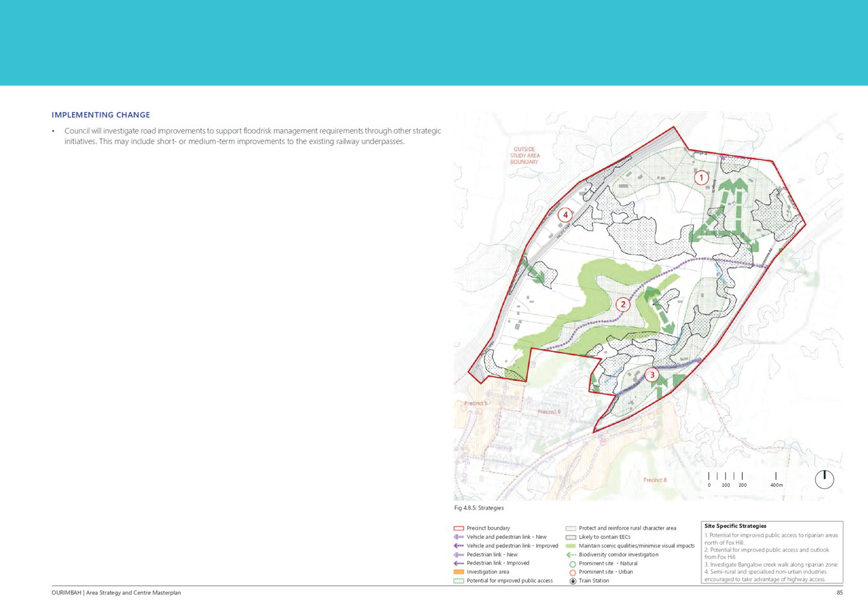Screen dimensions: 868x614
Task: Click the Site Specific Strategies box
Action: pos(773,552)
